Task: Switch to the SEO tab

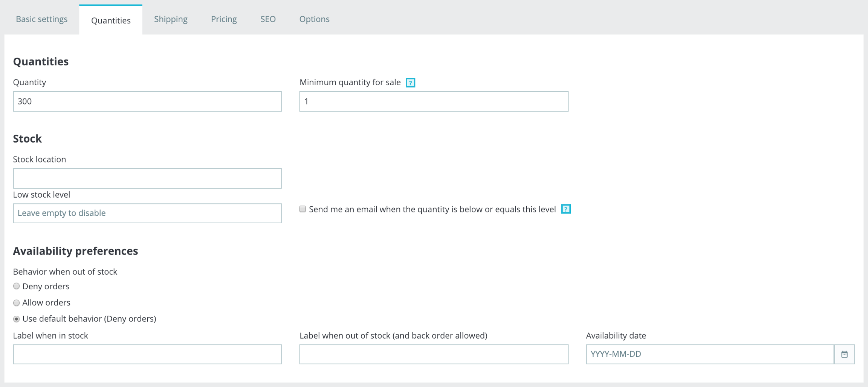Action: click(268, 19)
